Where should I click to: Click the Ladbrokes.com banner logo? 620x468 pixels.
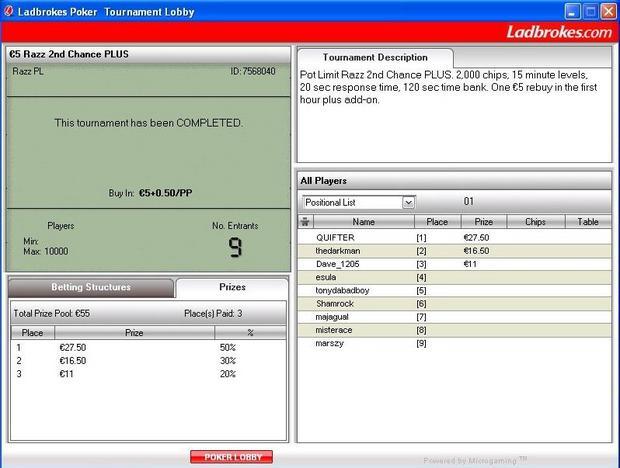click(x=559, y=32)
